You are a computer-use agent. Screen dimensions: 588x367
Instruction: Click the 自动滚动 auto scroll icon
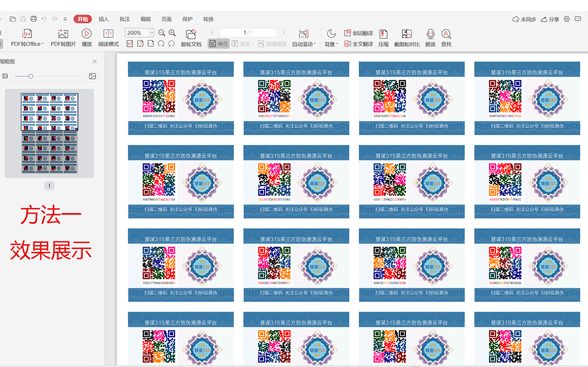pos(304,34)
